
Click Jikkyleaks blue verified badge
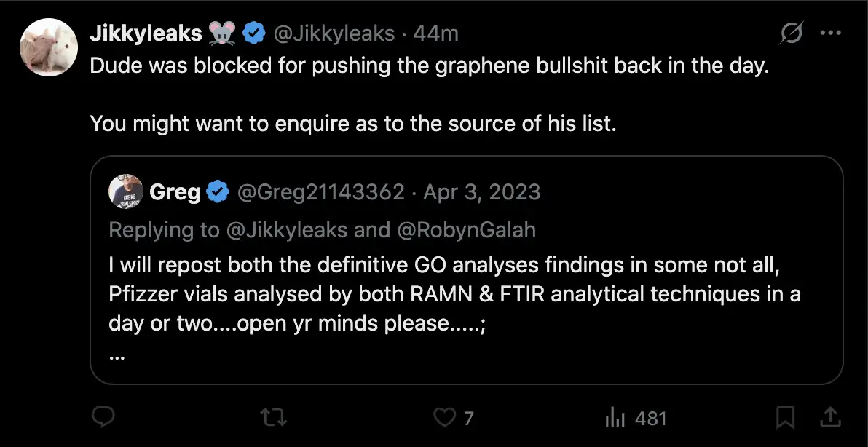click(253, 33)
